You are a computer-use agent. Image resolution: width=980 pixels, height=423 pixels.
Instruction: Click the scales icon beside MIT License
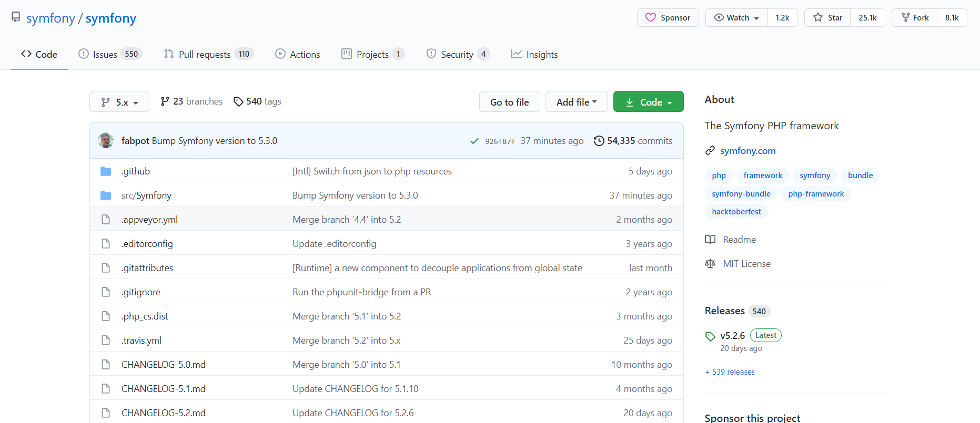click(x=710, y=264)
